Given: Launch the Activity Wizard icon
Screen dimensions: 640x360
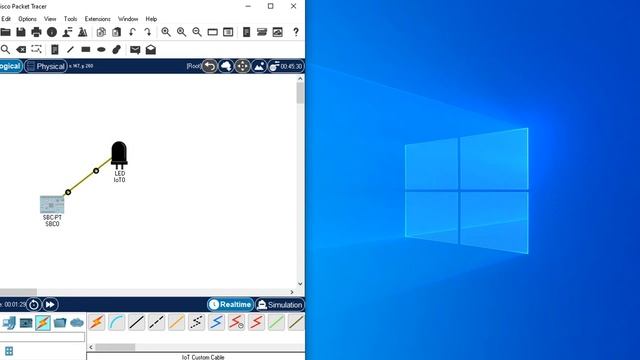Looking at the screenshot, I should click(x=67, y=32).
